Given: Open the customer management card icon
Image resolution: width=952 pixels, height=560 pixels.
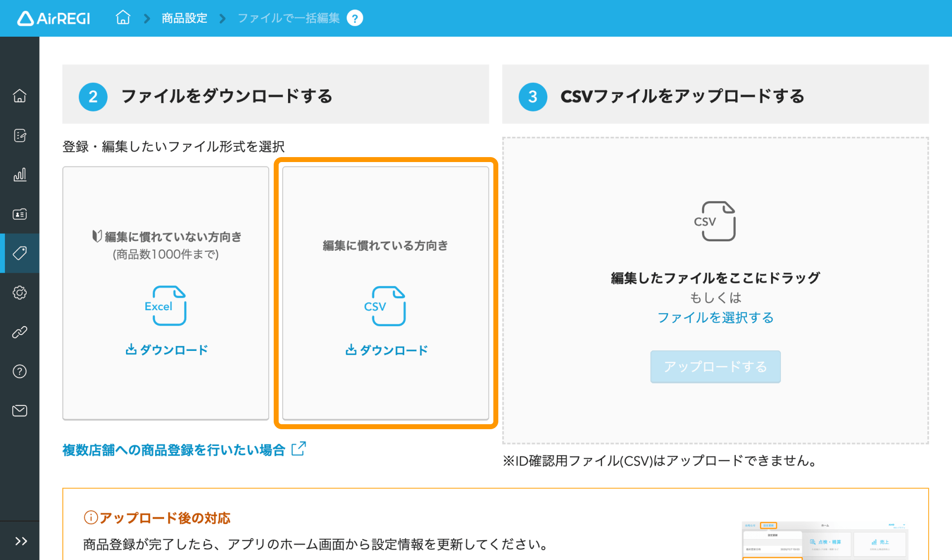Looking at the screenshot, I should (20, 214).
